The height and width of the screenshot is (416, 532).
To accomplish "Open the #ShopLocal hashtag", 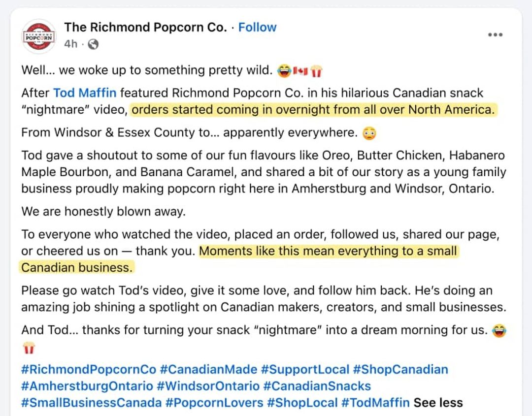I will point(302,402).
